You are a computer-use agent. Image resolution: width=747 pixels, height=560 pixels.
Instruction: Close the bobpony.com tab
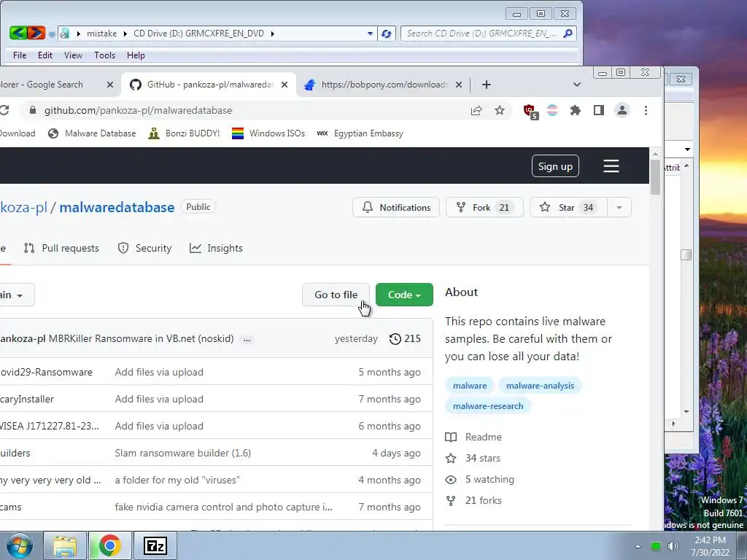coord(459,85)
